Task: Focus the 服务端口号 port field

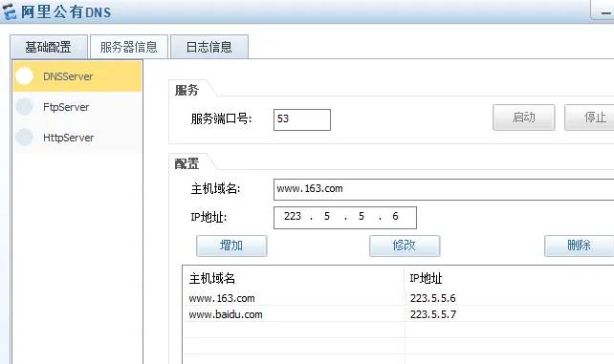Action: tap(302, 119)
